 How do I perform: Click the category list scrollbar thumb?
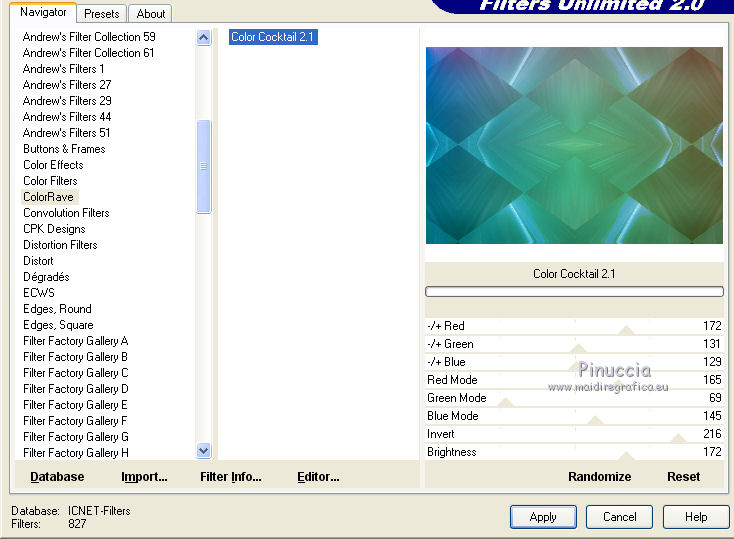[x=204, y=166]
